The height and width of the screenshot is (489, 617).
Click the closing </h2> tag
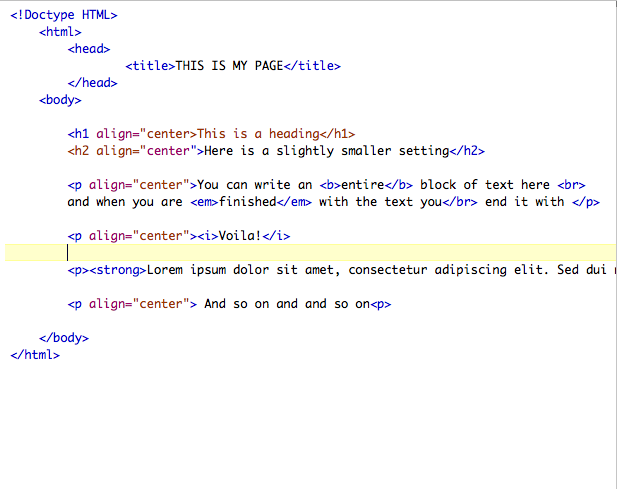coord(467,151)
